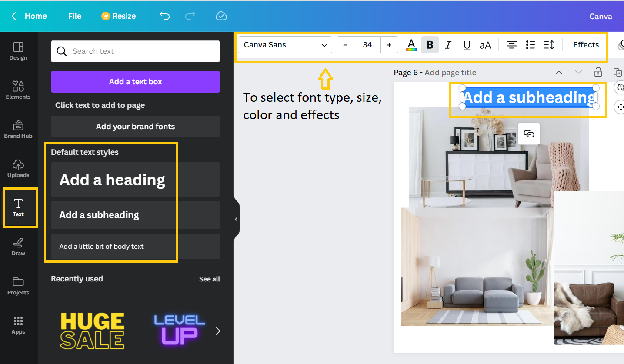Viewport: 624px width, 364px height.
Task: Collapse the side panel with handle
Action: [x=236, y=219]
